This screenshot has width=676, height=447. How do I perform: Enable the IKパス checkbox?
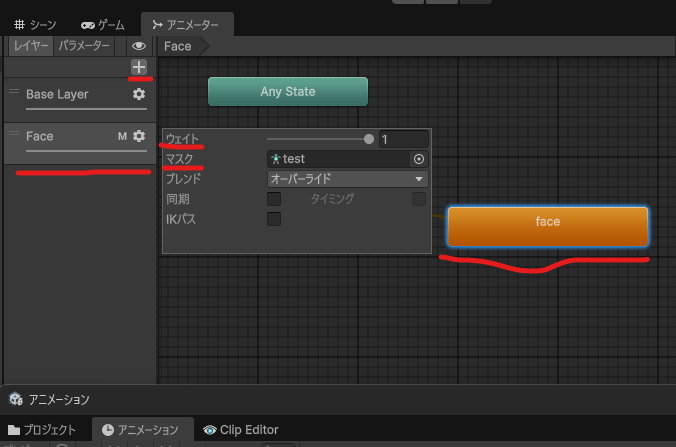pyautogui.click(x=274, y=219)
